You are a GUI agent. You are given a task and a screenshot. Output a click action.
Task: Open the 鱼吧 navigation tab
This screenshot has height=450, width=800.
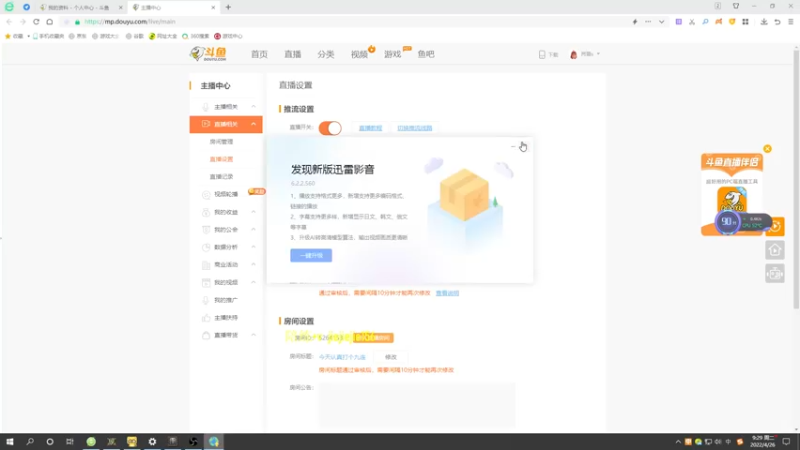426,54
